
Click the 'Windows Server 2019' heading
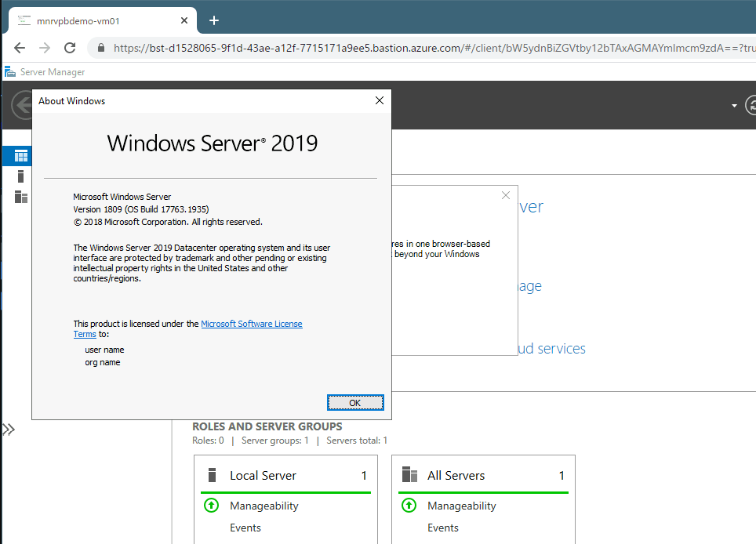(x=213, y=143)
